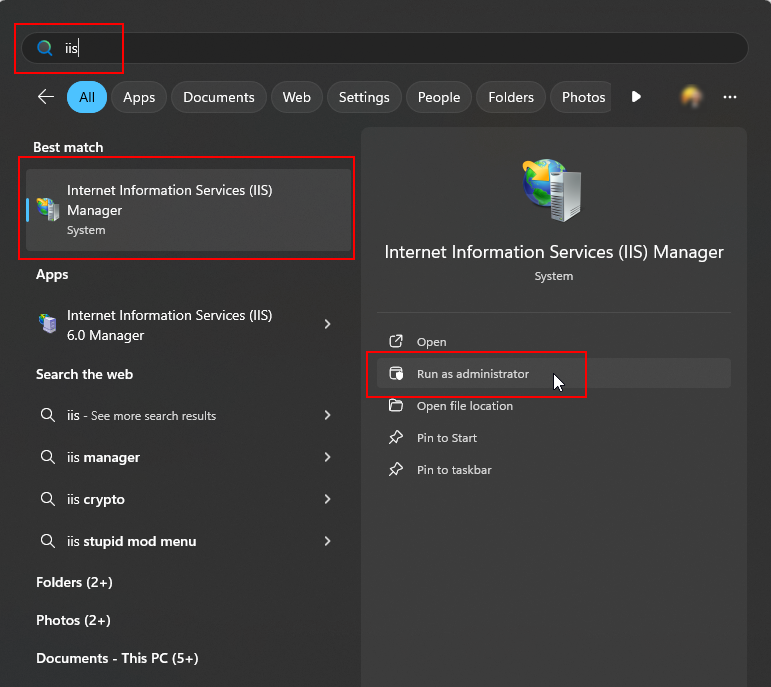Viewport: 771px width, 687px height.
Task: Switch to the Settings filter tab
Action: 364,97
